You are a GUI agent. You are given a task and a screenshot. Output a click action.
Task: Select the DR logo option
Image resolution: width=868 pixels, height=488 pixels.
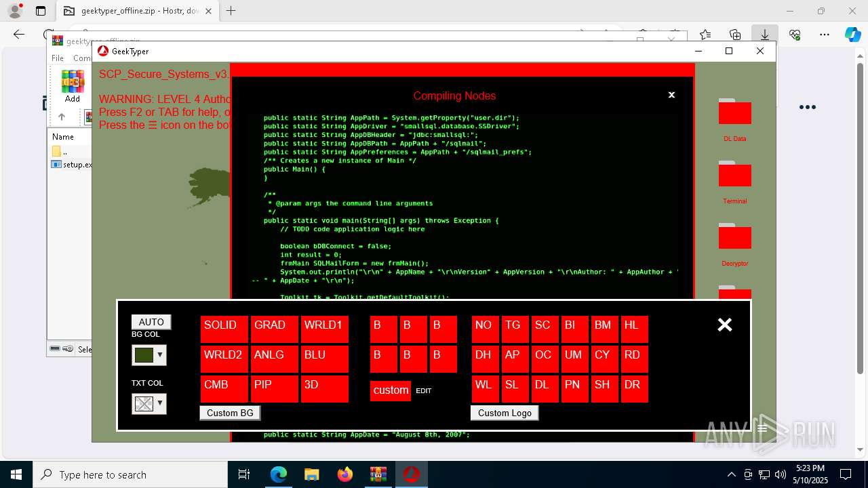coord(635,388)
